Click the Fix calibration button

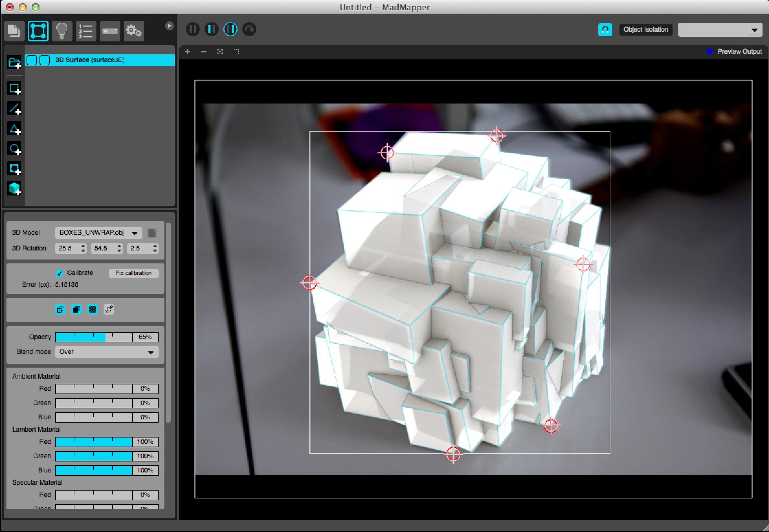(x=133, y=273)
